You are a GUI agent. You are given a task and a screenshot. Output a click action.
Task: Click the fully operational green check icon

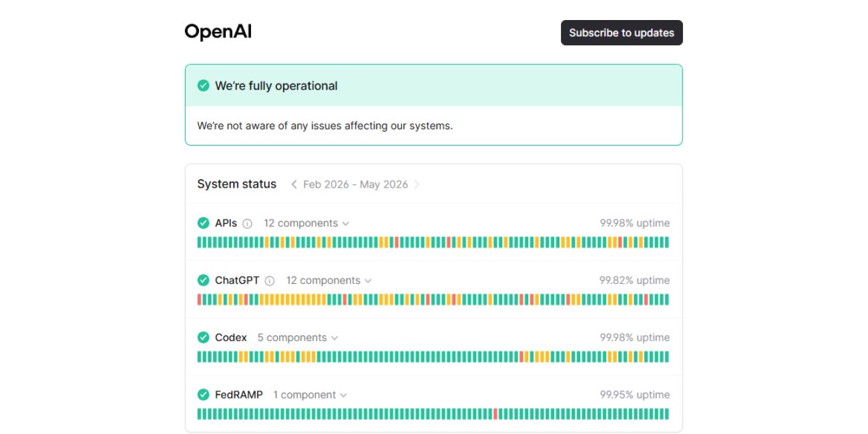pos(204,85)
